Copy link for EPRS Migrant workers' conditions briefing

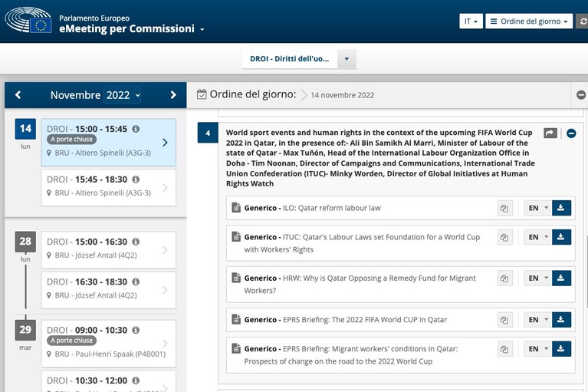[504, 349]
